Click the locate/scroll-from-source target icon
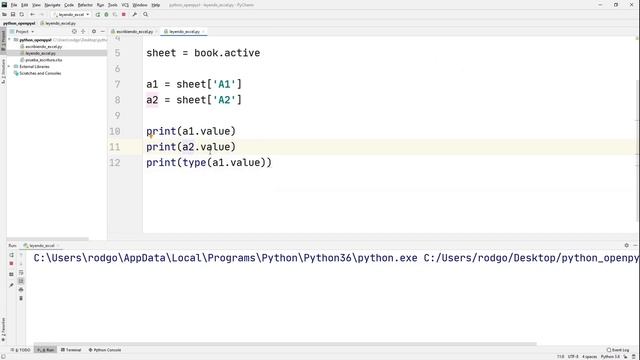Viewport: 640px width, 360px height. [x=74, y=31]
